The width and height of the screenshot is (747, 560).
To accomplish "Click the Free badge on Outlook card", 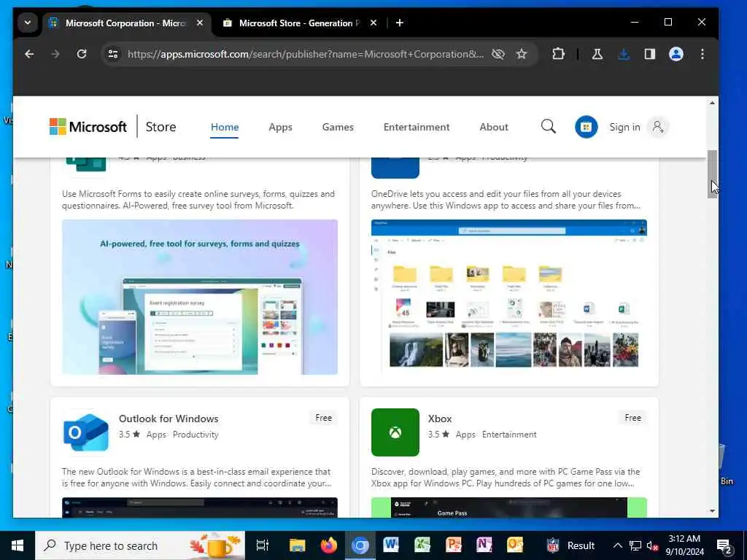I will [x=323, y=418].
